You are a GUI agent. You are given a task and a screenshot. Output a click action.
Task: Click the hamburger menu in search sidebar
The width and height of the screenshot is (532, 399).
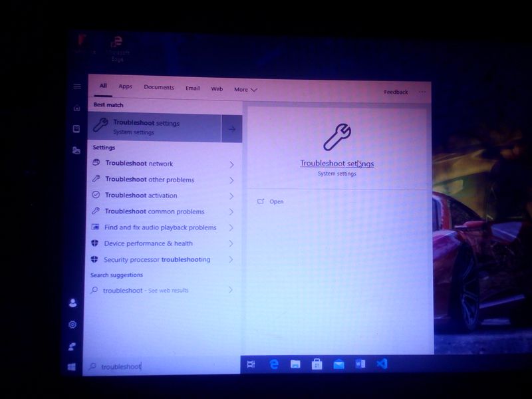click(x=77, y=86)
